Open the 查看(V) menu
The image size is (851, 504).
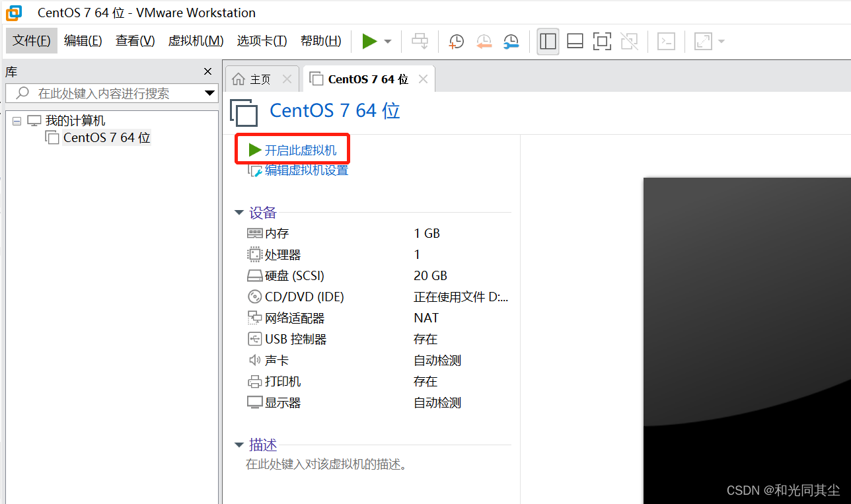point(135,41)
